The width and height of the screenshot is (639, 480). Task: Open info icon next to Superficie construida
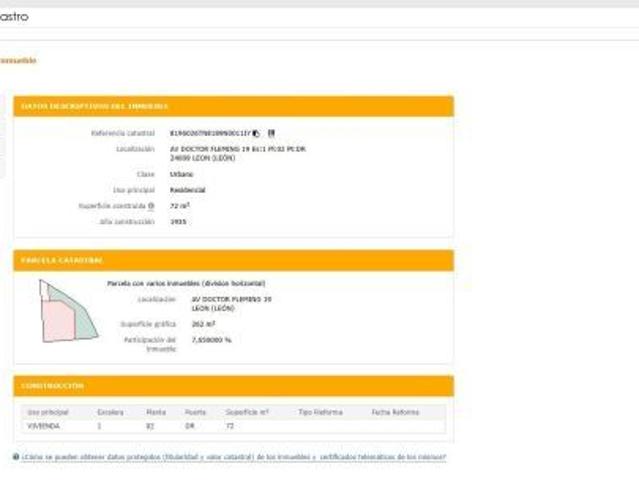coord(151,206)
